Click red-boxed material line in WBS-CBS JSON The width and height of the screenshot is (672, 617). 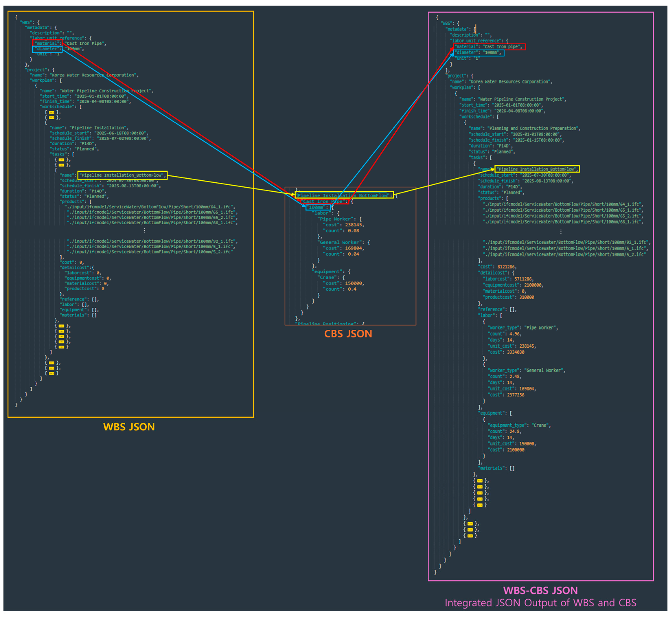click(489, 47)
